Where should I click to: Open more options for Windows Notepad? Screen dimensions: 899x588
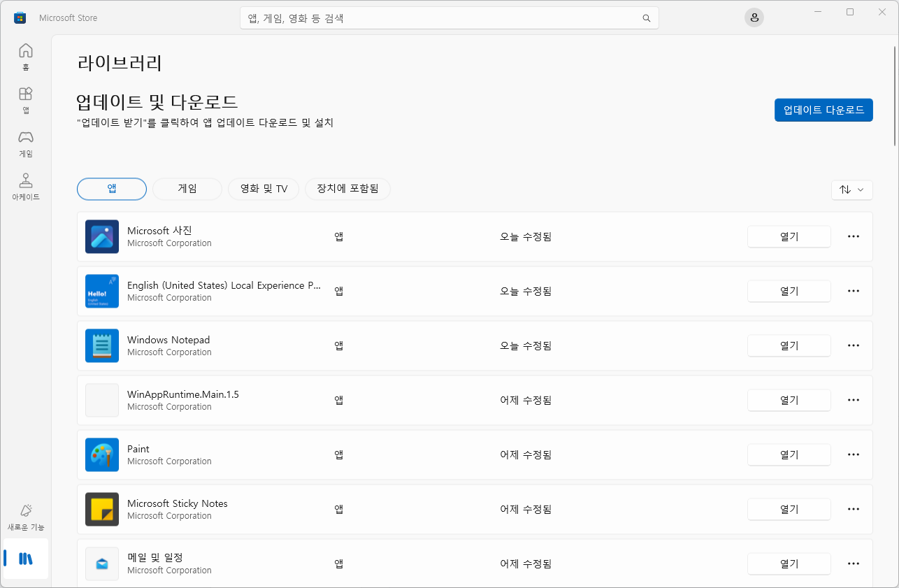click(x=853, y=345)
